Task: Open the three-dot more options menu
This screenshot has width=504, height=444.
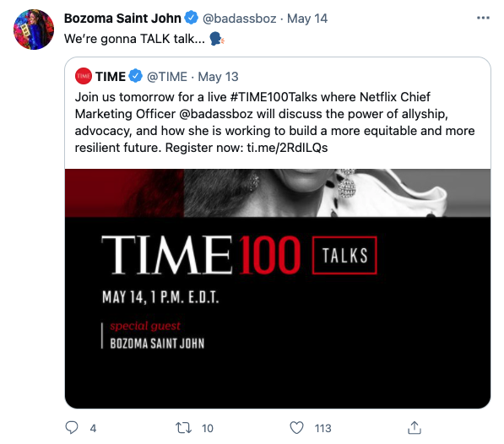Action: pyautogui.click(x=483, y=18)
